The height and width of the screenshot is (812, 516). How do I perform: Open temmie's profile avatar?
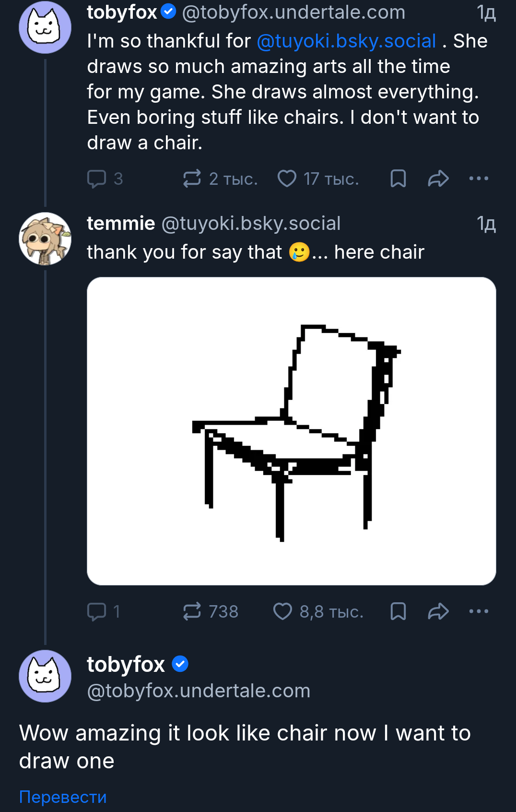[x=45, y=239]
